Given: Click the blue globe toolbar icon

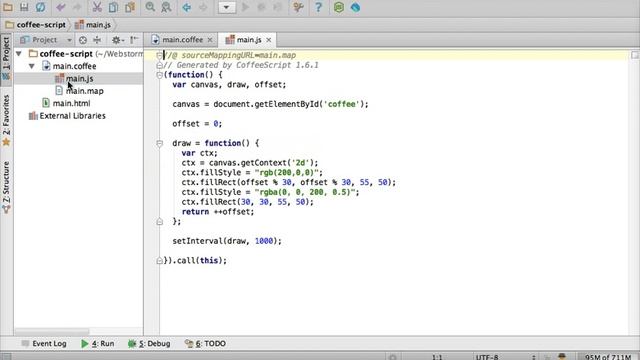Looking at the screenshot, I should (x=355, y=7).
